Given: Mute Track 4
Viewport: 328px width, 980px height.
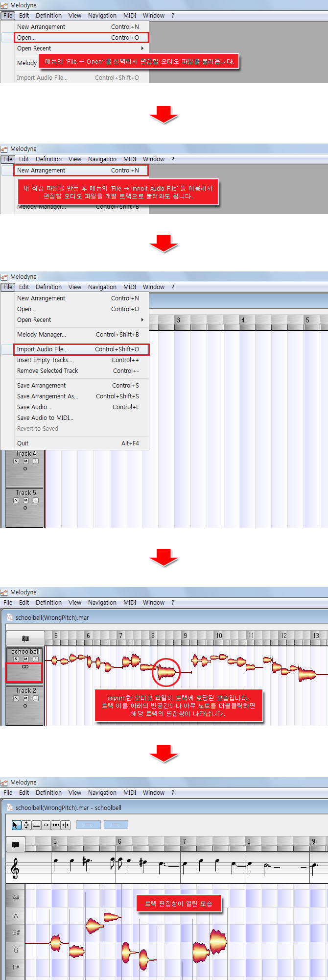Looking at the screenshot, I should pos(25,461).
